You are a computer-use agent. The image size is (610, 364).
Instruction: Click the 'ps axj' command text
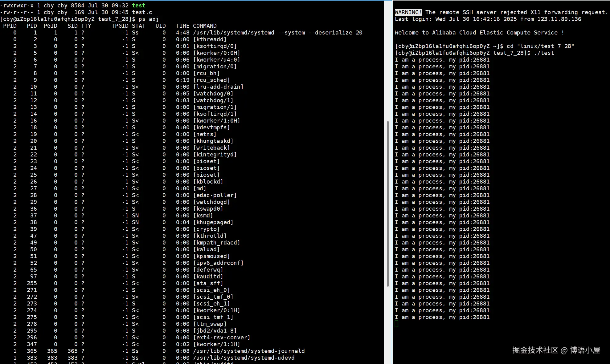point(149,19)
